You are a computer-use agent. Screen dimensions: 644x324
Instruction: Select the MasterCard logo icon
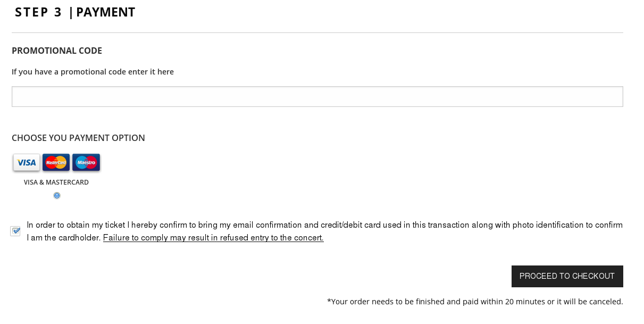click(56, 163)
